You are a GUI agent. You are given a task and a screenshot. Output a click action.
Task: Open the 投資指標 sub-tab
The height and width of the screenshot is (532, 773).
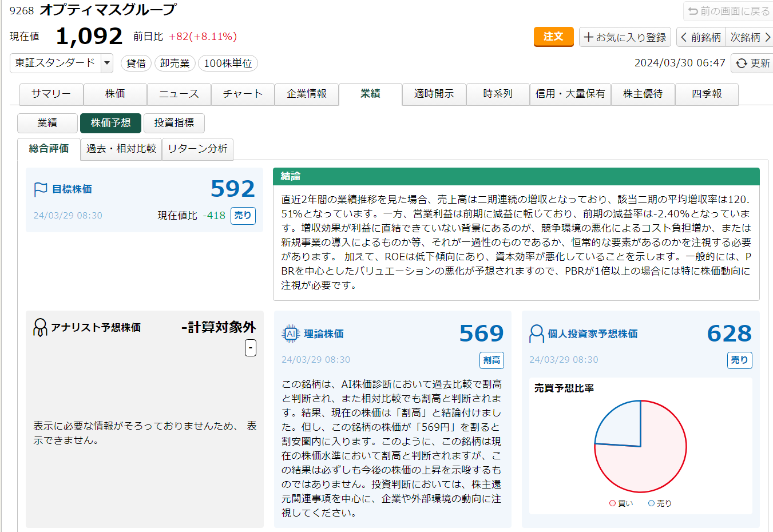[174, 123]
